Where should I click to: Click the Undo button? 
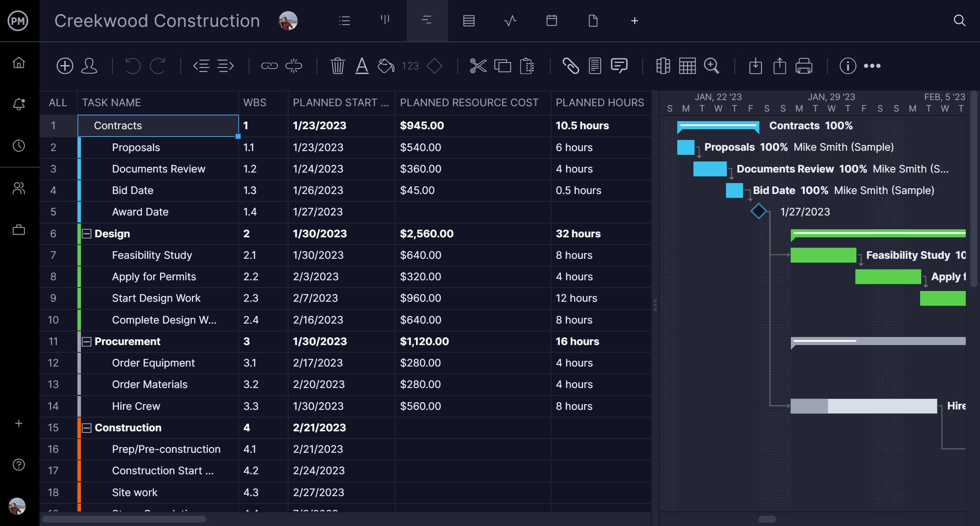tap(132, 66)
